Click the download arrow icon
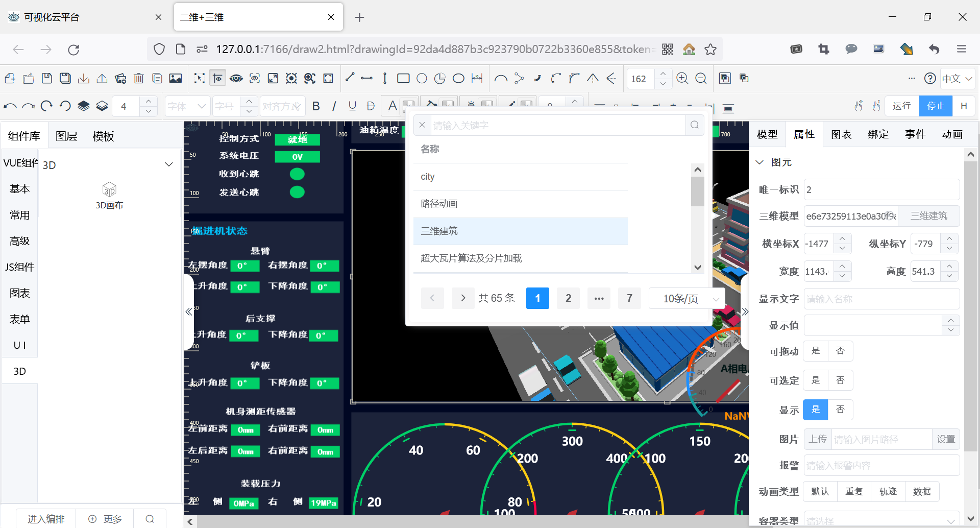980x528 pixels. click(x=84, y=78)
